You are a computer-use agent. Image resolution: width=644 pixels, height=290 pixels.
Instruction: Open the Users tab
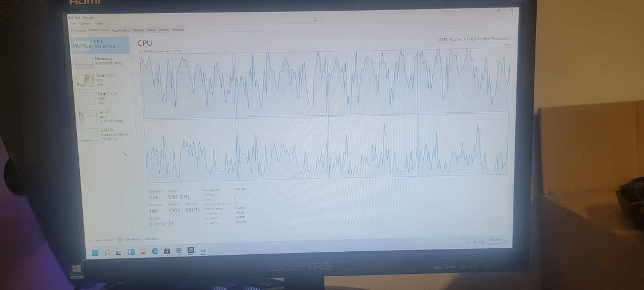pos(151,30)
